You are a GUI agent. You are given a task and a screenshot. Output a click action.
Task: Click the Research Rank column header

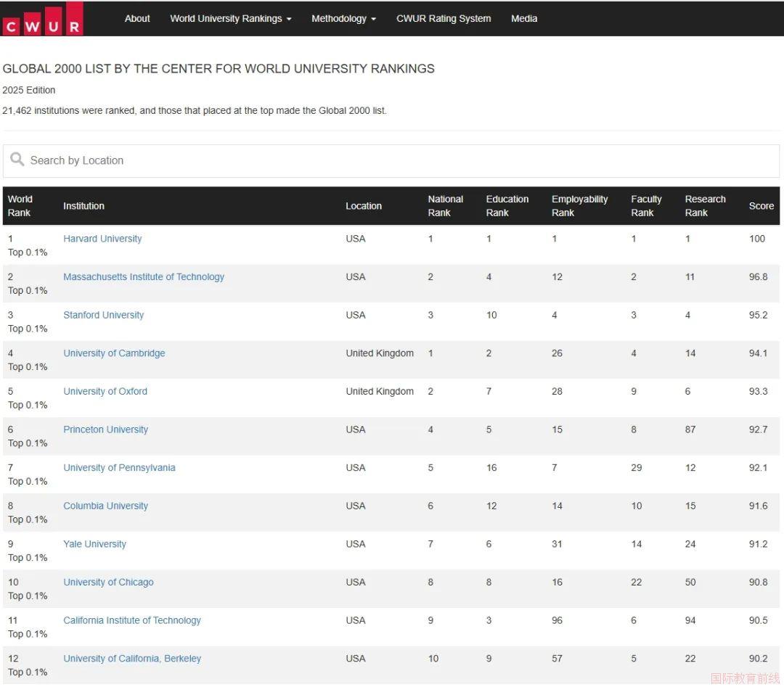click(705, 206)
